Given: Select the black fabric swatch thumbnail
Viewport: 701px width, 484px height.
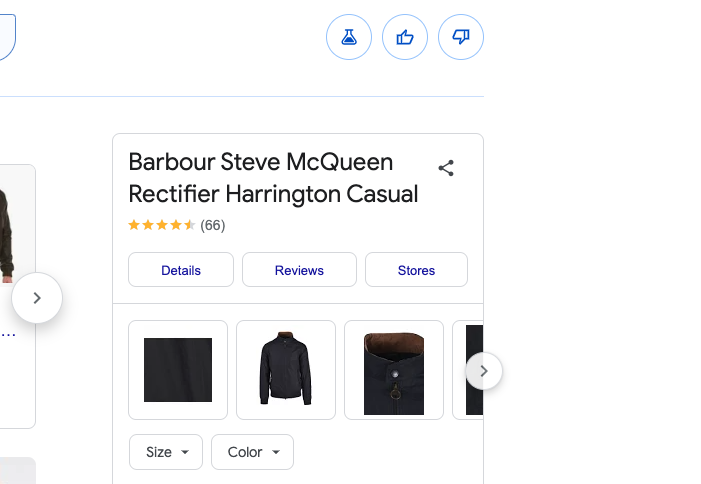Looking at the screenshot, I should [178, 370].
